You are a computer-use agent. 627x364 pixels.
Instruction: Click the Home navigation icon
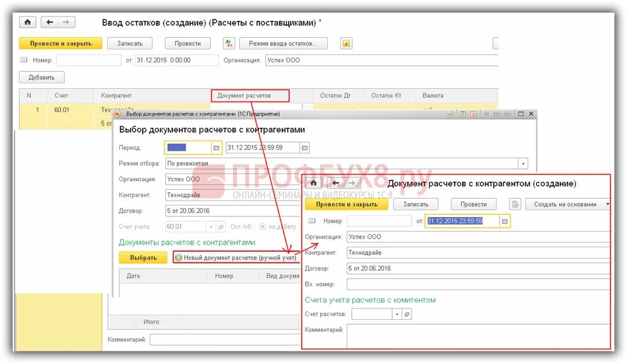[27, 21]
